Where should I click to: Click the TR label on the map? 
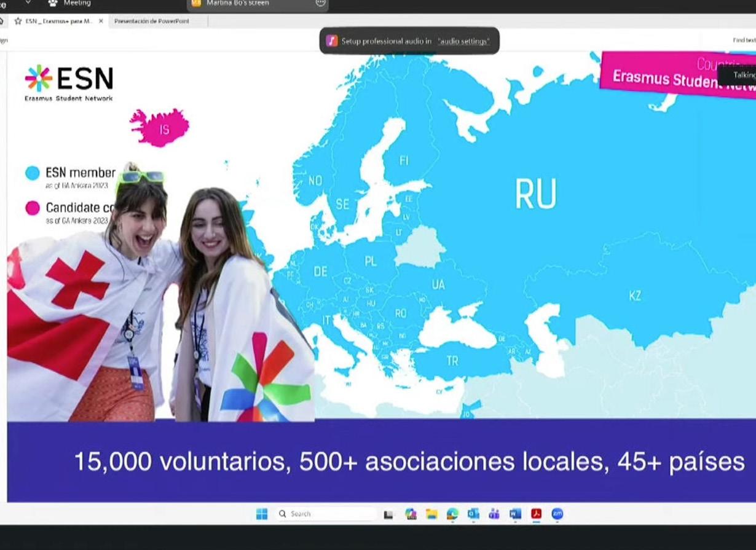(452, 361)
